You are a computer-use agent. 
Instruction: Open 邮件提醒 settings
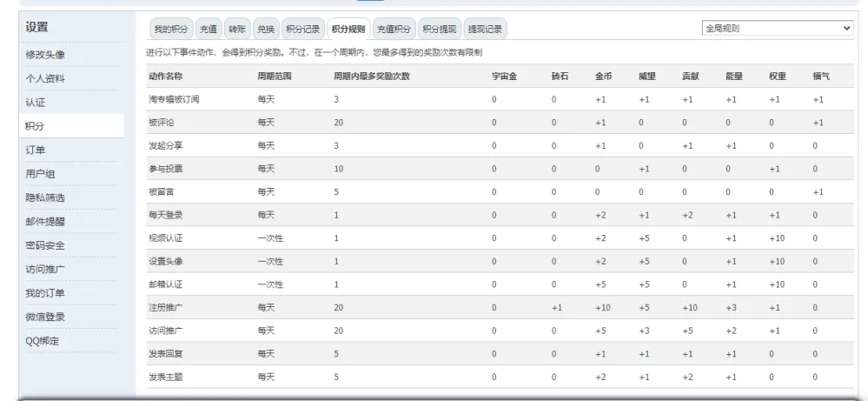(45, 221)
